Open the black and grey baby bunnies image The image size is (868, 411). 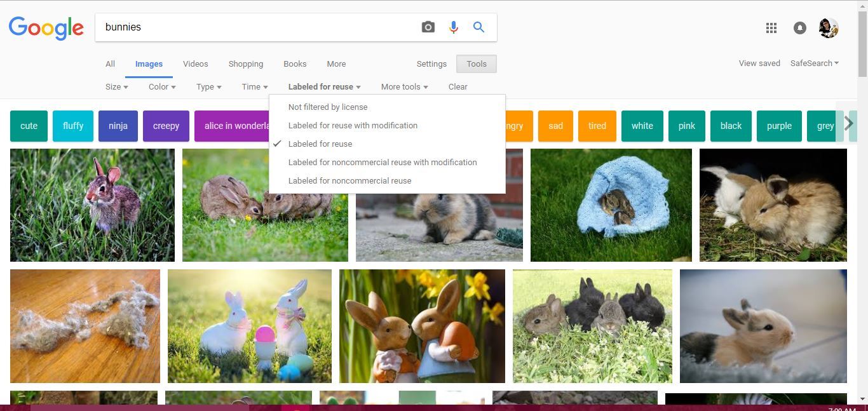[592, 326]
